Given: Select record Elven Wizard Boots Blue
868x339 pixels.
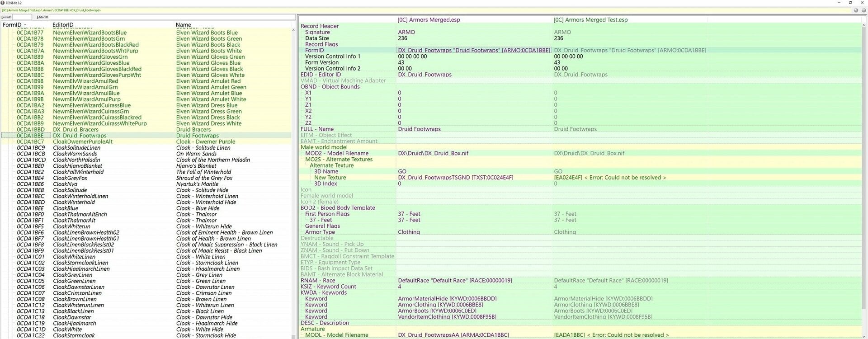Looking at the screenshot, I should 207,33.
